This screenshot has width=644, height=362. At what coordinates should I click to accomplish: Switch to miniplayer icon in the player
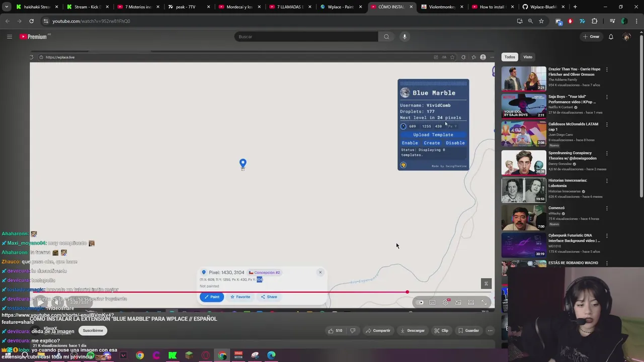click(x=458, y=302)
